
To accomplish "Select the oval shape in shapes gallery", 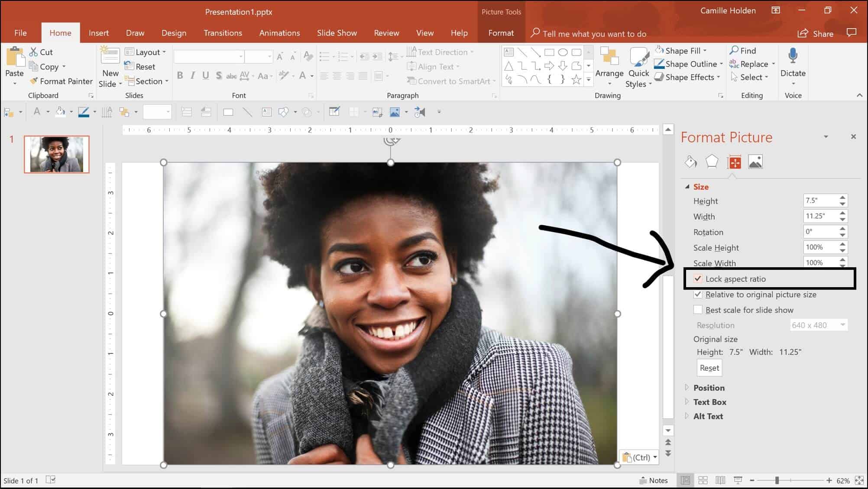I will 563,52.
